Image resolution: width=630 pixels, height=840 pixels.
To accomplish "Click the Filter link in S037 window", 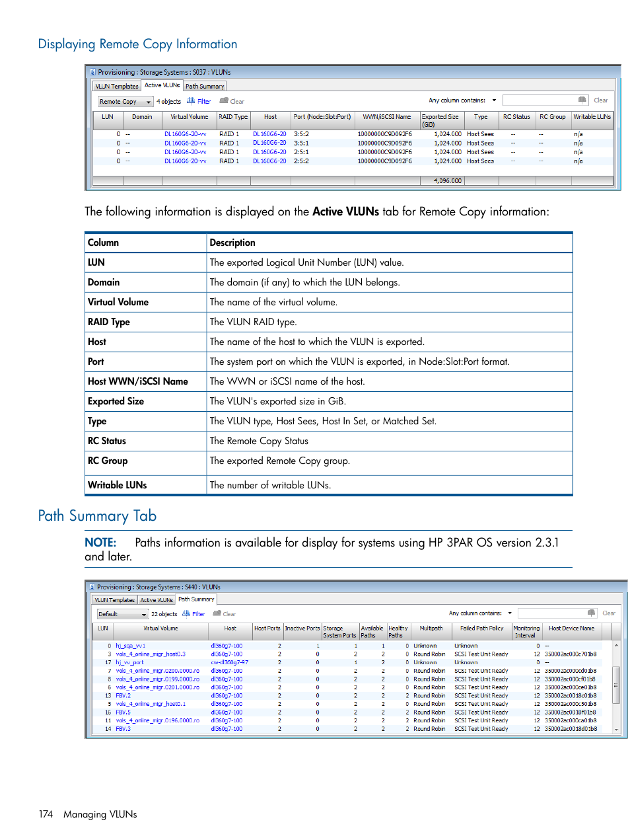I will tap(204, 101).
